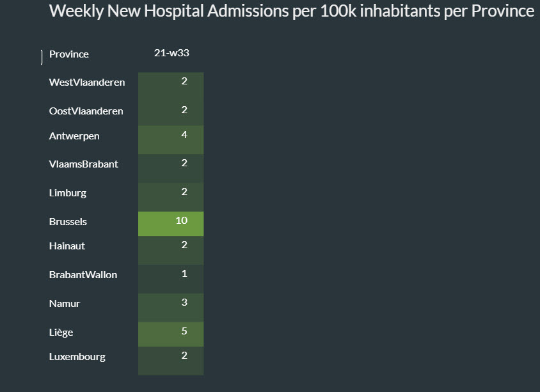Click the VlaamsBrabant province label
This screenshot has height=392, width=540.
(x=83, y=164)
